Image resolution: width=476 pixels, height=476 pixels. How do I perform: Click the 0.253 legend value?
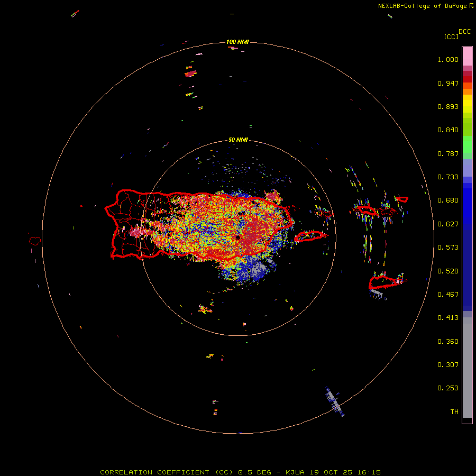click(x=448, y=388)
